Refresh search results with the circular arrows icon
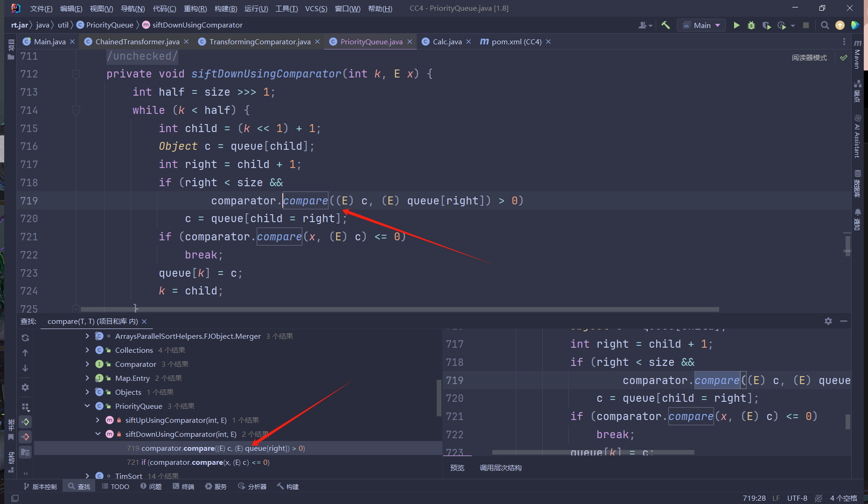 (x=25, y=337)
